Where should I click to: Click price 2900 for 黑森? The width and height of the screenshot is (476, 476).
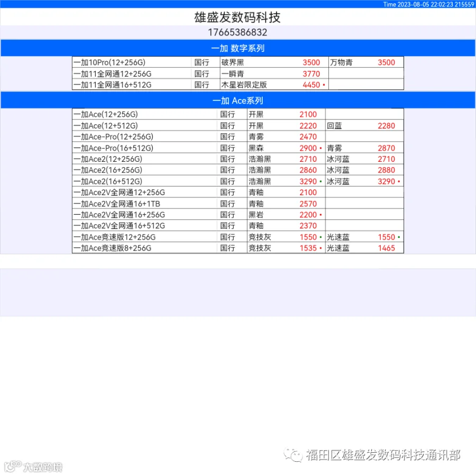[308, 148]
